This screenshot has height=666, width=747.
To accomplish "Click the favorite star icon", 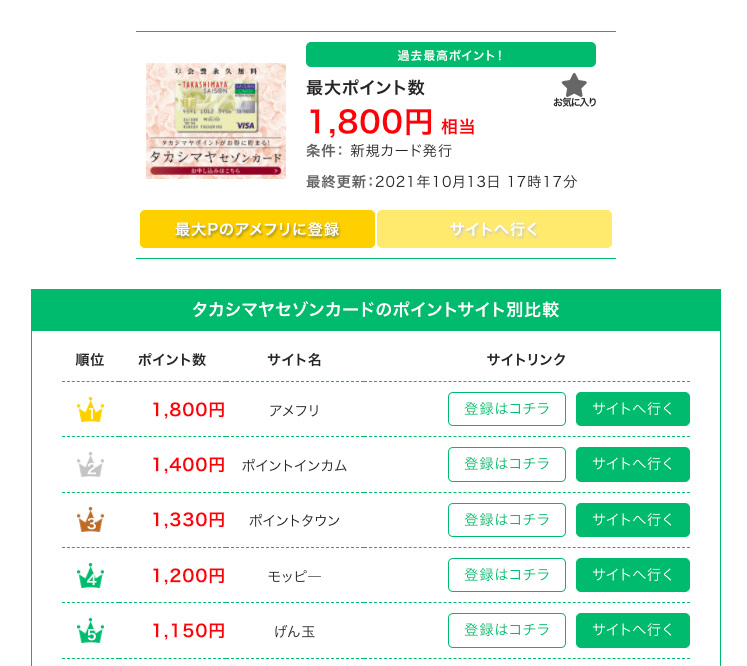I will [574, 86].
